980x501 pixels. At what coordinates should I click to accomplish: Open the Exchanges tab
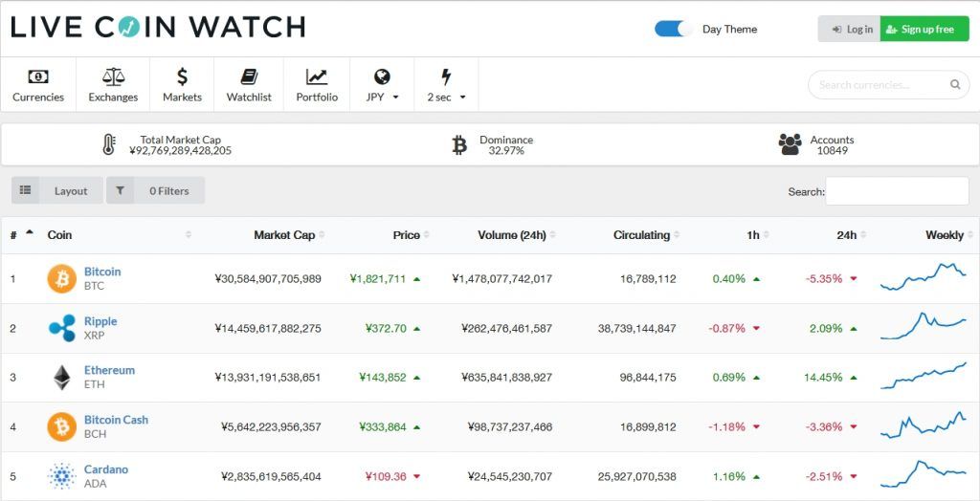(113, 85)
